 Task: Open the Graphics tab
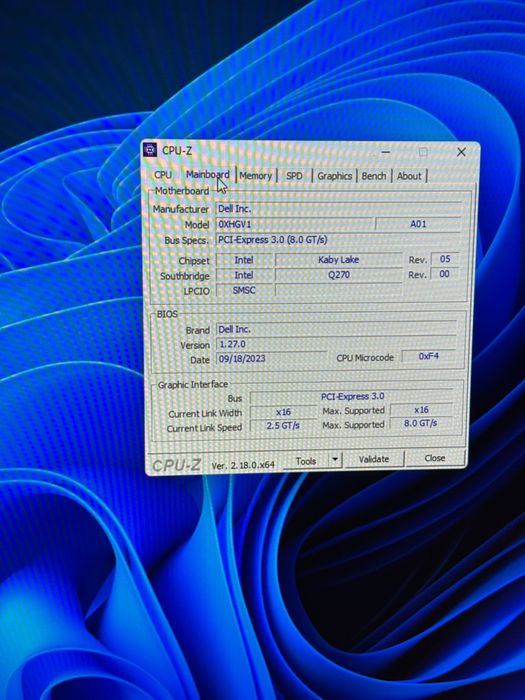pos(334,176)
